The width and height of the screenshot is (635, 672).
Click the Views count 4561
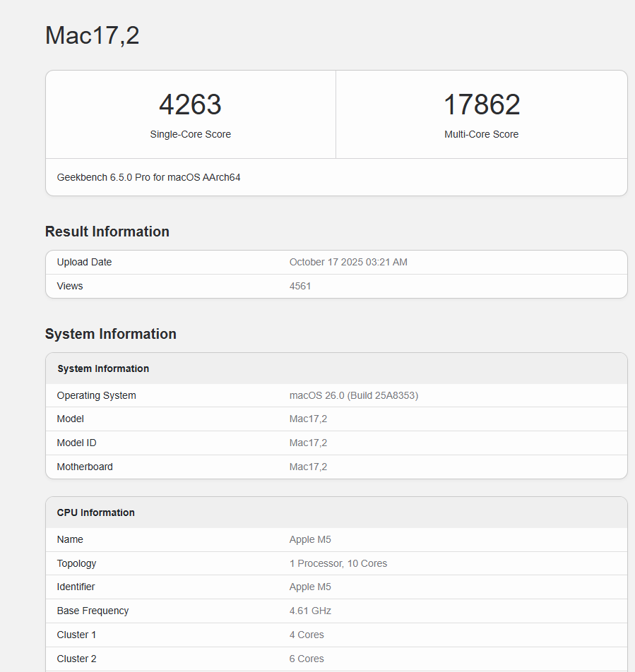click(x=300, y=286)
